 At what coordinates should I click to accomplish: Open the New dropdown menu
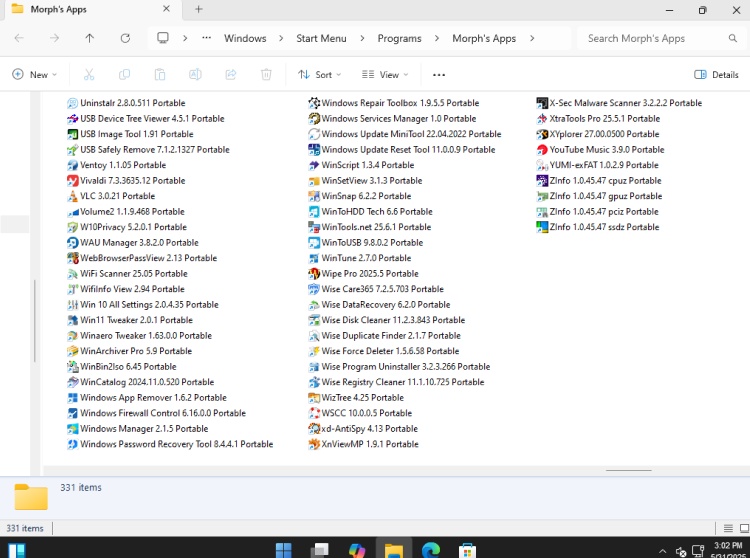tap(34, 75)
